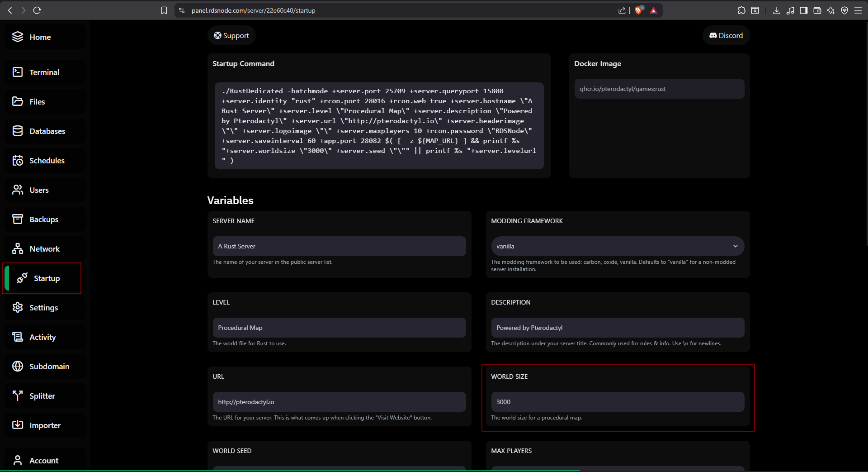This screenshot has width=868, height=472.
Task: Open Leo AI sparkle icon
Action: click(x=831, y=10)
